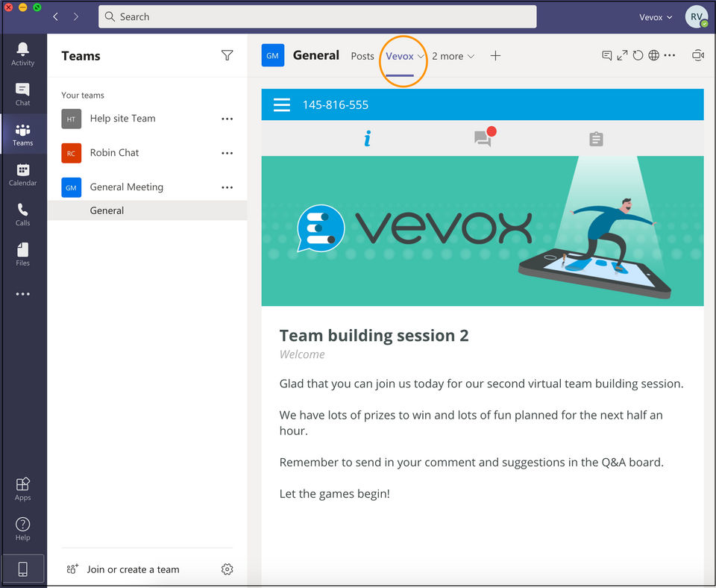Select the Vevox tab
Viewport: 716px width, 588px height.
(x=400, y=56)
